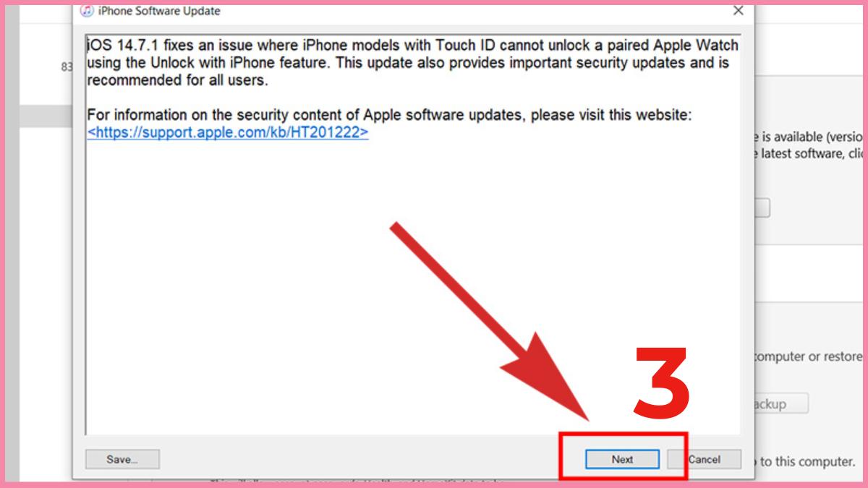Click Next to continue the update
Viewport: 868px width, 488px height.
622,459
